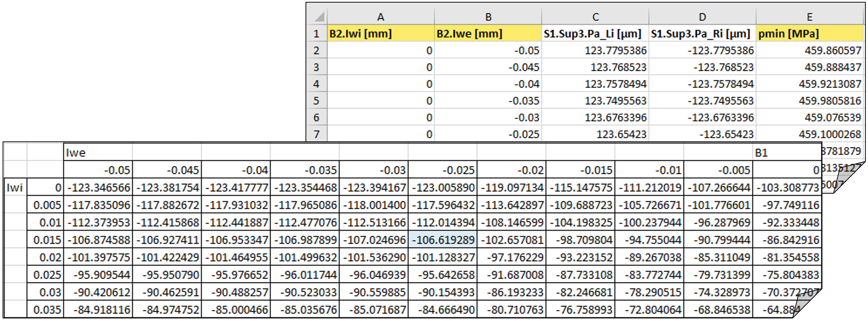Click the yellow pmin [MPa] header cell
Image resolution: width=868 pixels, height=321 pixels.
point(809,34)
